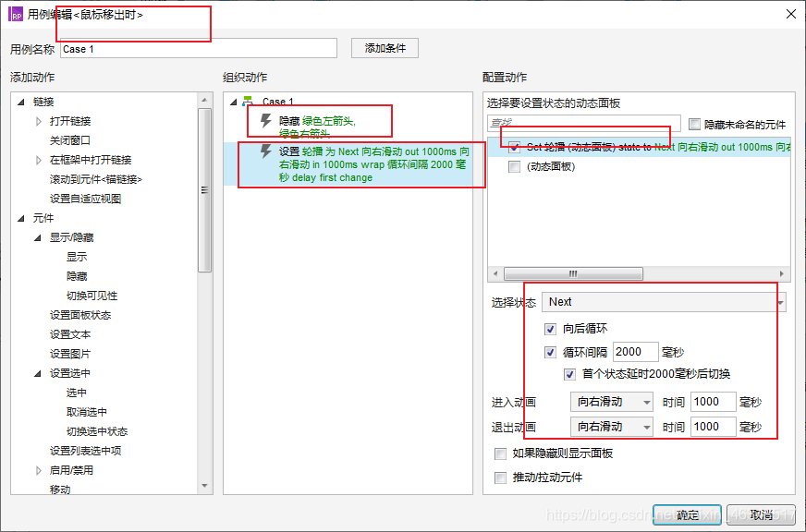Click the 添加动作 scrollbar down arrow

click(x=204, y=485)
